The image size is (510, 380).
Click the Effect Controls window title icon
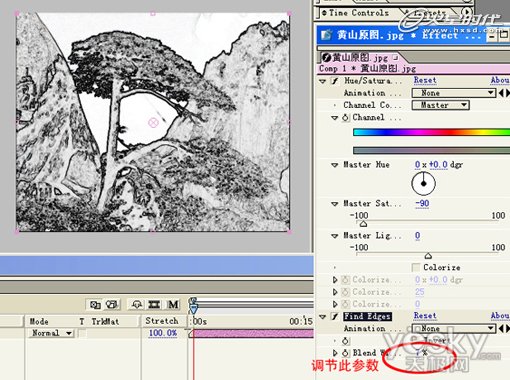pos(326,34)
